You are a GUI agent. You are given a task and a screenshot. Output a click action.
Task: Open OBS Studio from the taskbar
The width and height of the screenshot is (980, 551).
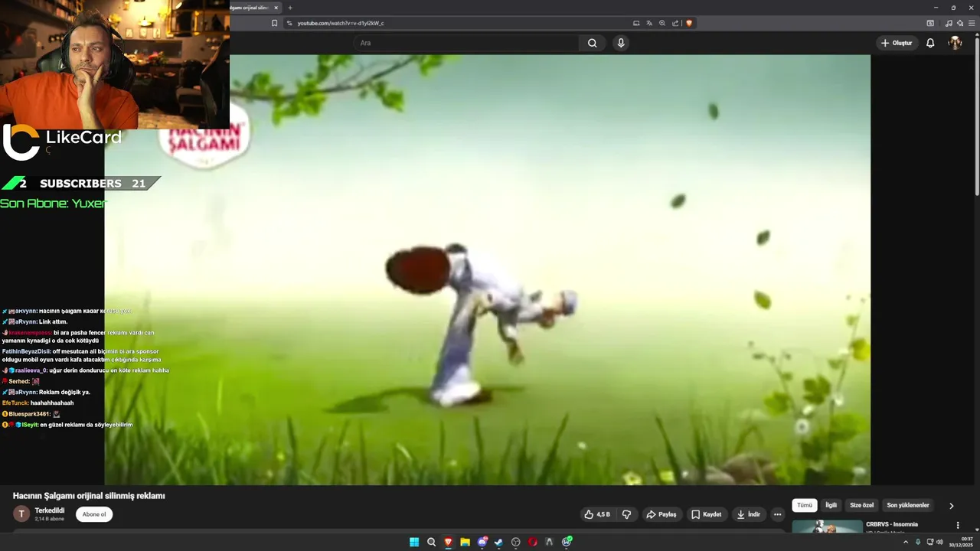(x=516, y=542)
